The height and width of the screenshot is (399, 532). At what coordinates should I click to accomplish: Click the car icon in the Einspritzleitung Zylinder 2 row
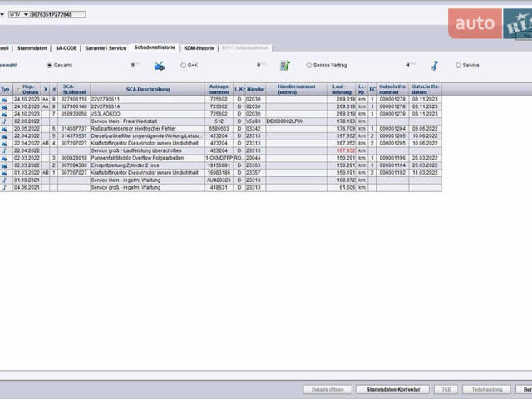(x=4, y=165)
